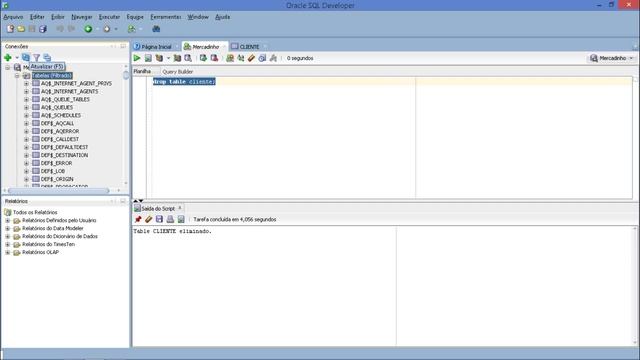Click the green Back navigation arrow
The width and height of the screenshot is (640, 360).
coord(88,29)
